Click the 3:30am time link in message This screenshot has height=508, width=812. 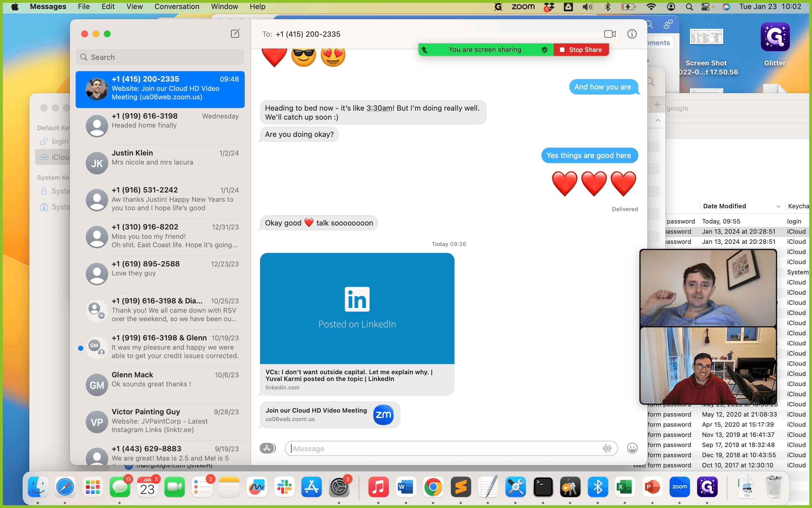coord(379,108)
